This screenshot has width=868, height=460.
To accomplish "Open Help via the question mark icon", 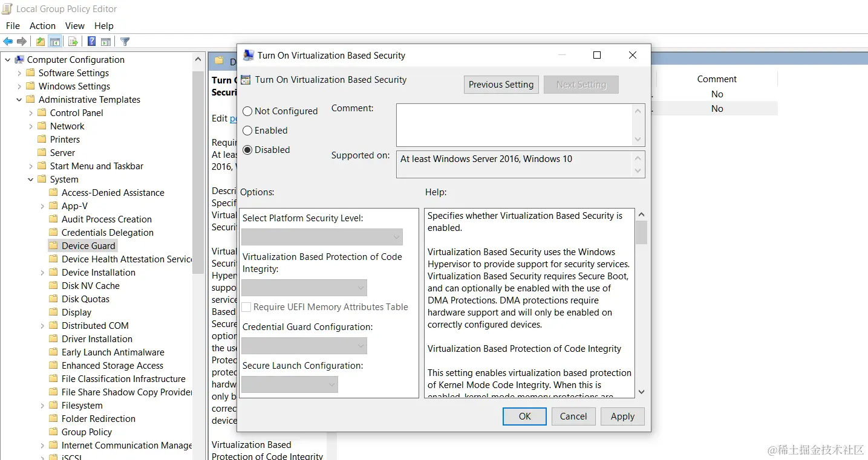I will point(91,42).
